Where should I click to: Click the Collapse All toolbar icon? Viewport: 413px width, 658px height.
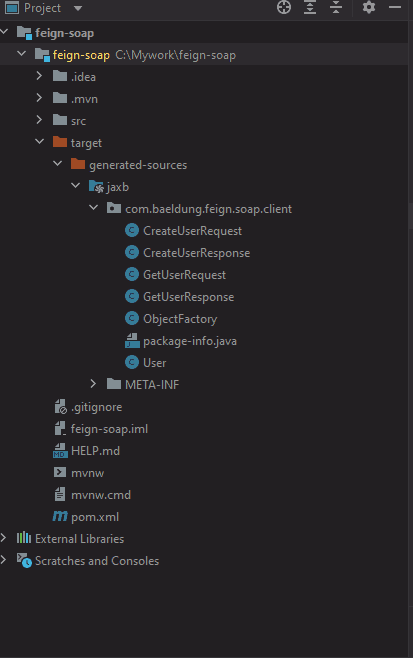pyautogui.click(x=336, y=8)
